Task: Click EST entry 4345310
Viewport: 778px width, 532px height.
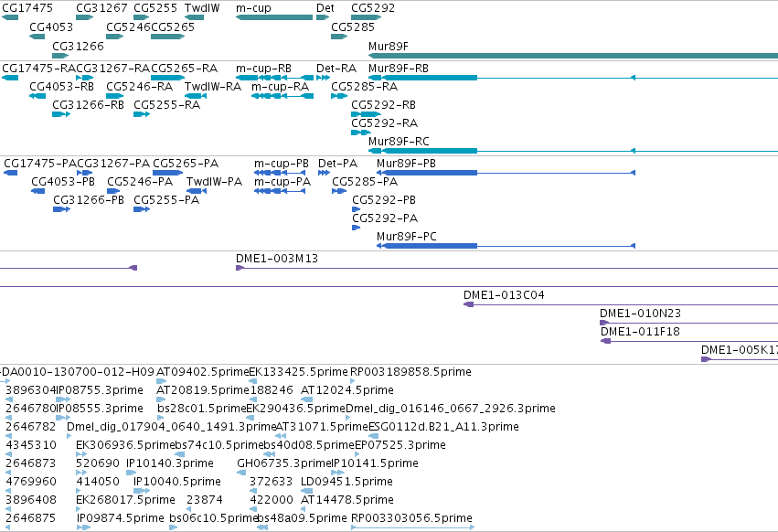Action: coord(31,444)
